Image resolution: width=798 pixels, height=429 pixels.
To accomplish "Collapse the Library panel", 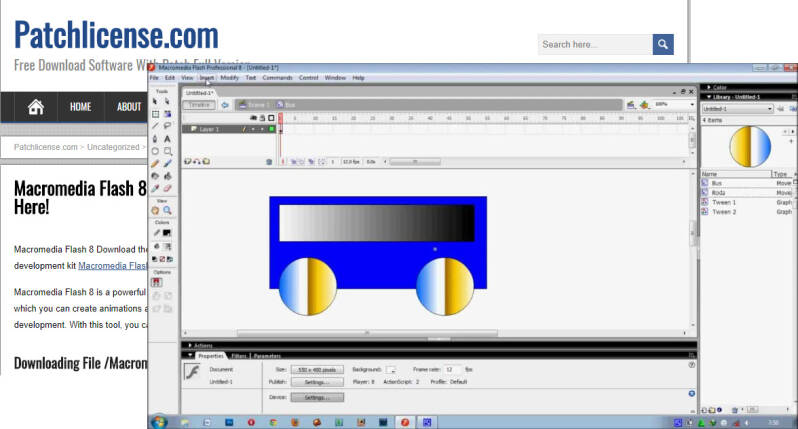I will [x=708, y=97].
